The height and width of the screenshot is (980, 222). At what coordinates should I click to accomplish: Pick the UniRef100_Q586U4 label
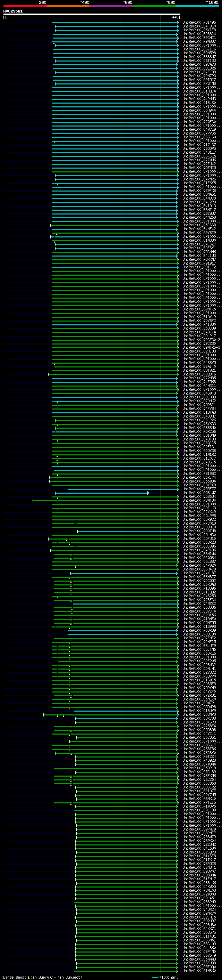199,496
